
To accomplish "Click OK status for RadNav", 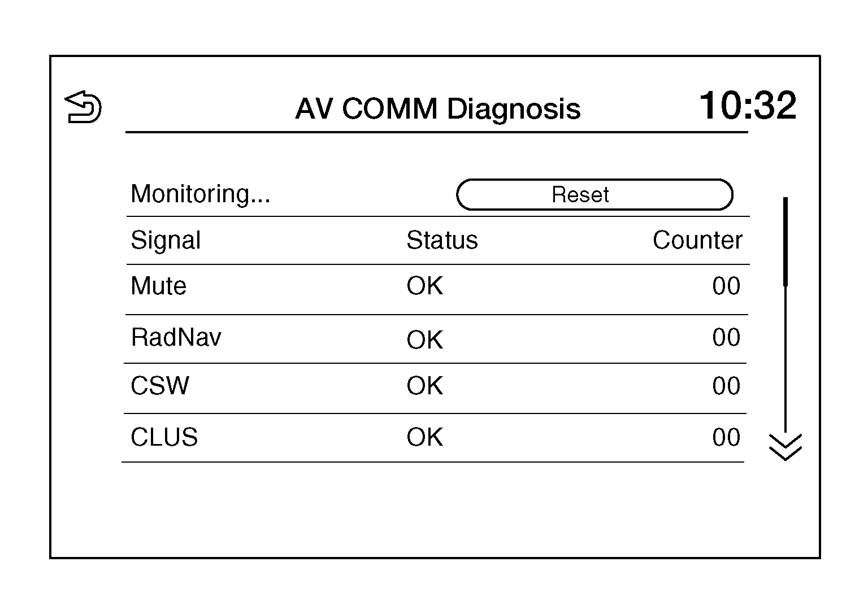I will (424, 340).
